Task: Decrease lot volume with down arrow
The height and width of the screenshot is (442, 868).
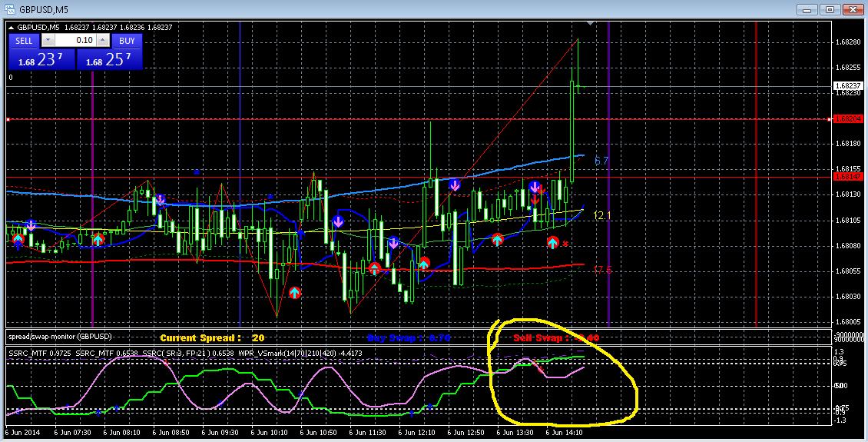Action: pos(48,41)
